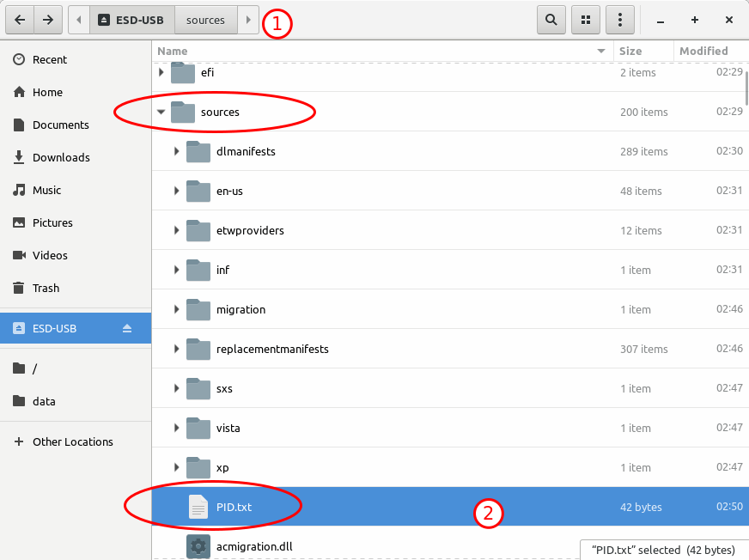The height and width of the screenshot is (560, 749).
Task: Click the 289 items size of dlmanifests
Action: [x=644, y=151]
